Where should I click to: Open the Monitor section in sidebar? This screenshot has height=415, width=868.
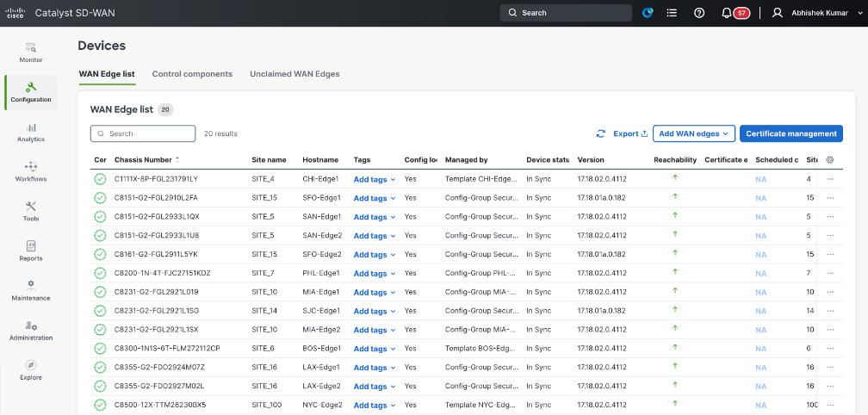pyautogui.click(x=31, y=53)
